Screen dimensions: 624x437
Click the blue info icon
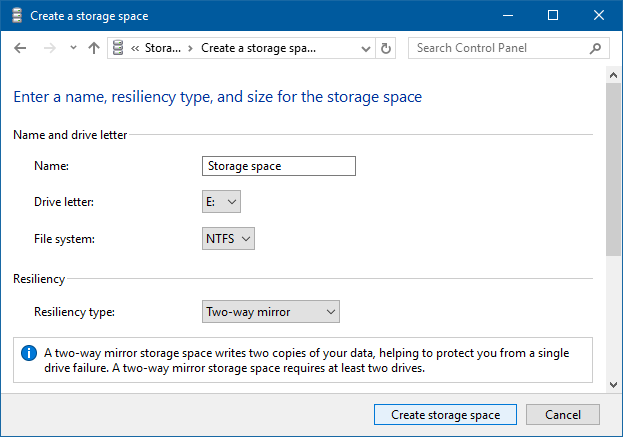coord(29,353)
